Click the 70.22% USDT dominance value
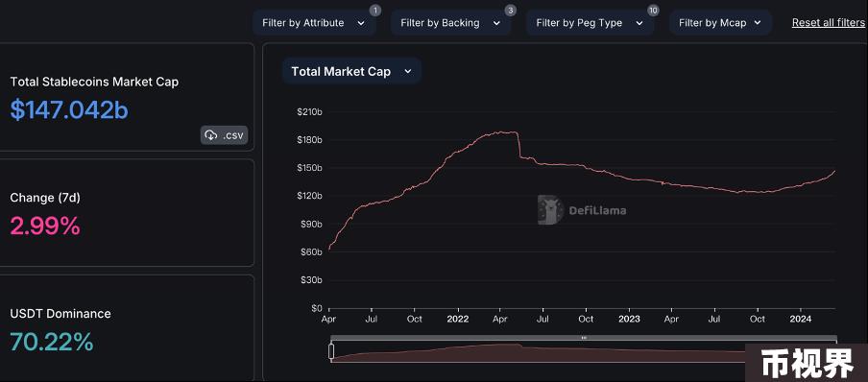Viewport: 868px width, 382px height. click(52, 342)
